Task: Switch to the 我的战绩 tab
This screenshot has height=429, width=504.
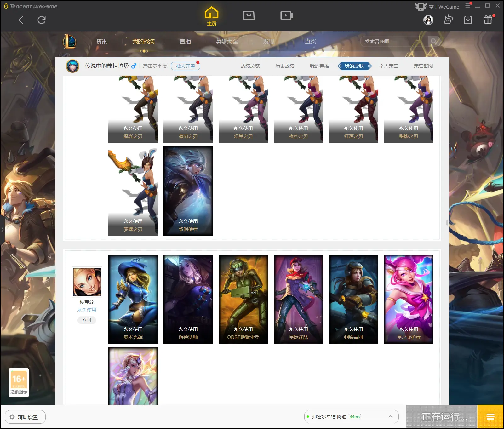Action: point(144,42)
